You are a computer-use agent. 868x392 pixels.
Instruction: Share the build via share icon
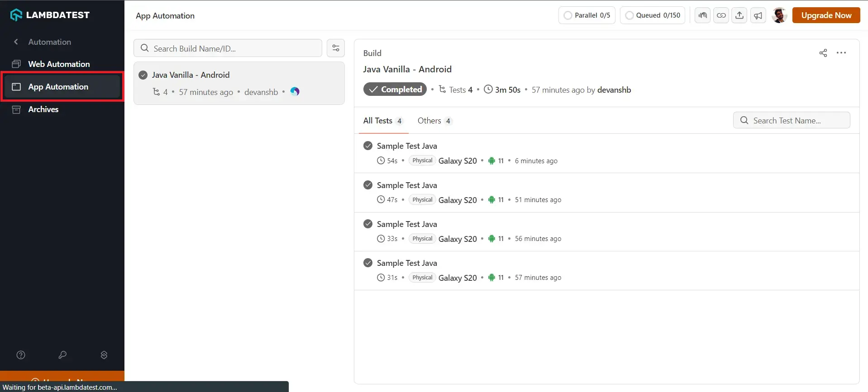[823, 53]
